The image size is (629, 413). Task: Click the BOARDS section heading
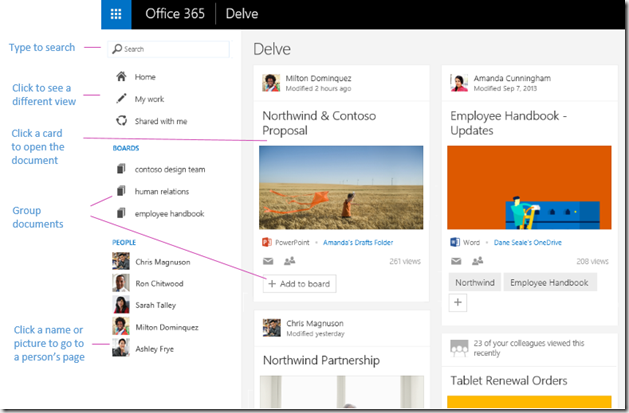[126, 148]
